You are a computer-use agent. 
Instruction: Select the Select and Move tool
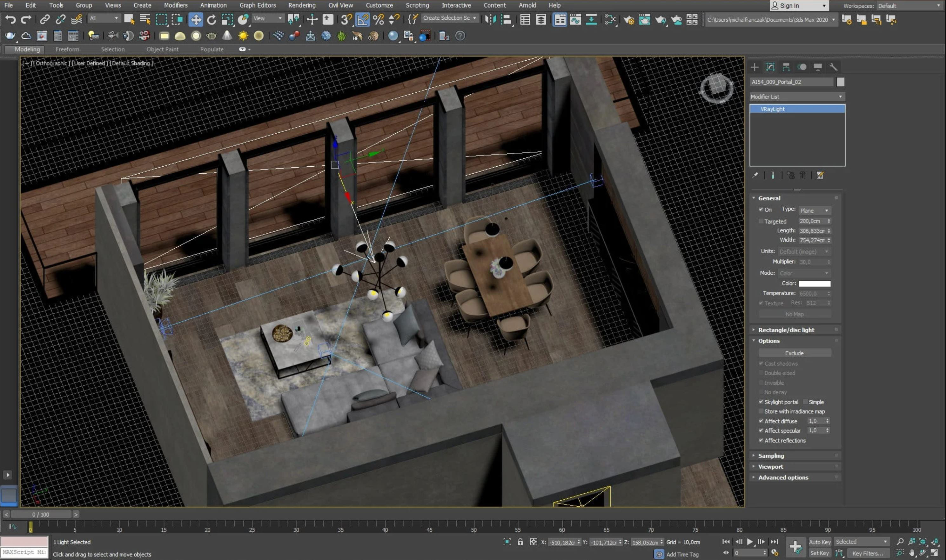click(196, 19)
